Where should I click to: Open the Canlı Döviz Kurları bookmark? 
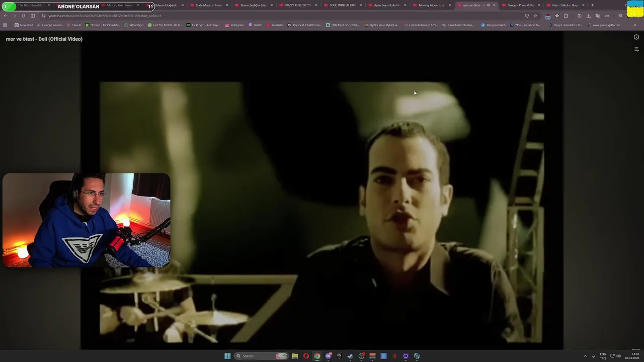pyautogui.click(x=458, y=25)
